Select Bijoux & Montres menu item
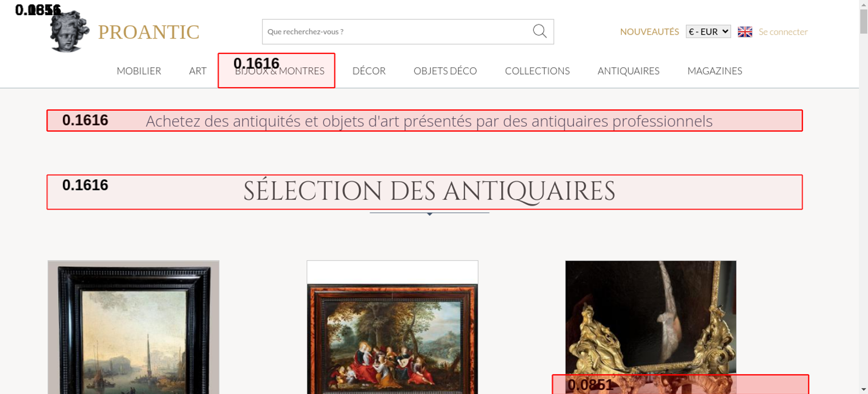This screenshot has width=868, height=394. point(279,71)
